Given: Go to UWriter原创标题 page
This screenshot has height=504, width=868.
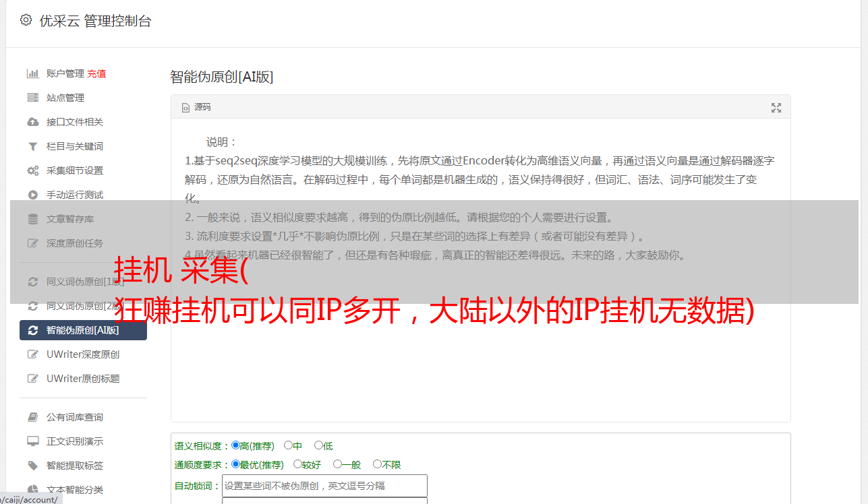Looking at the screenshot, I should pyautogui.click(x=83, y=379).
